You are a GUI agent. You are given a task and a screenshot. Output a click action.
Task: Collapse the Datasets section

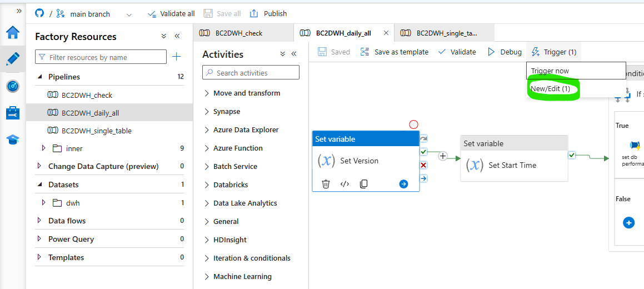tap(40, 185)
